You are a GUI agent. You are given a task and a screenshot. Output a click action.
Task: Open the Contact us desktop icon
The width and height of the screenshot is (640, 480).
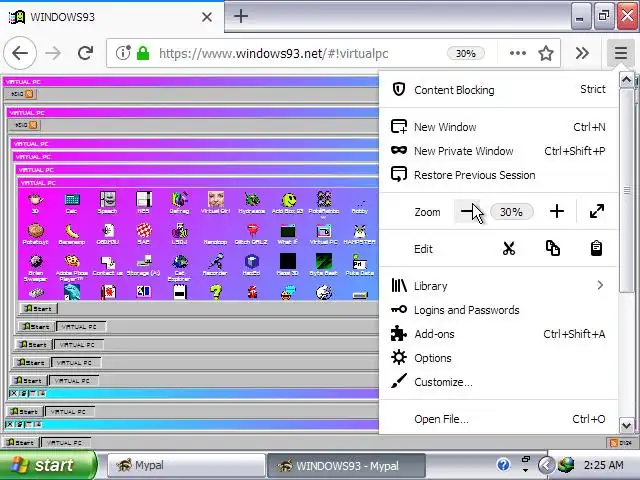(108, 264)
